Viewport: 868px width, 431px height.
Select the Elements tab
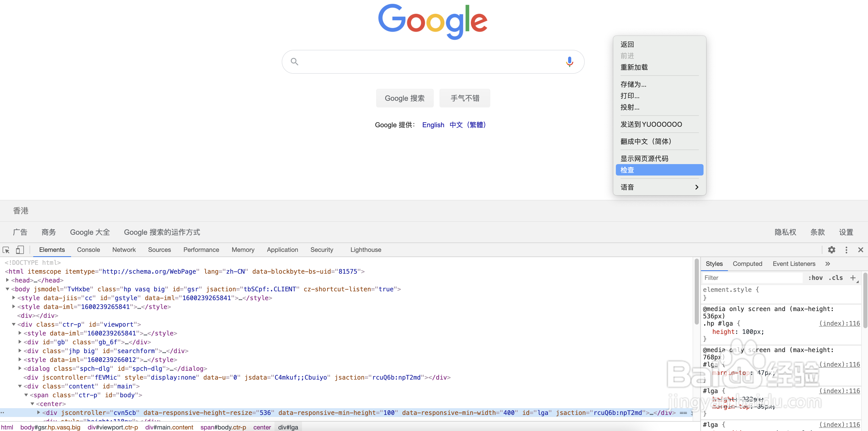pos(52,250)
